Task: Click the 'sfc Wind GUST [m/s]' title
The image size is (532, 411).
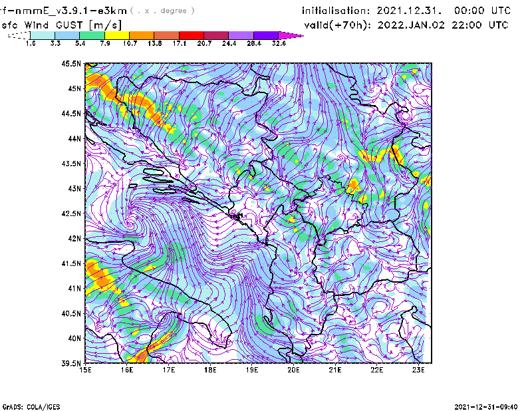Action: pyautogui.click(x=61, y=25)
